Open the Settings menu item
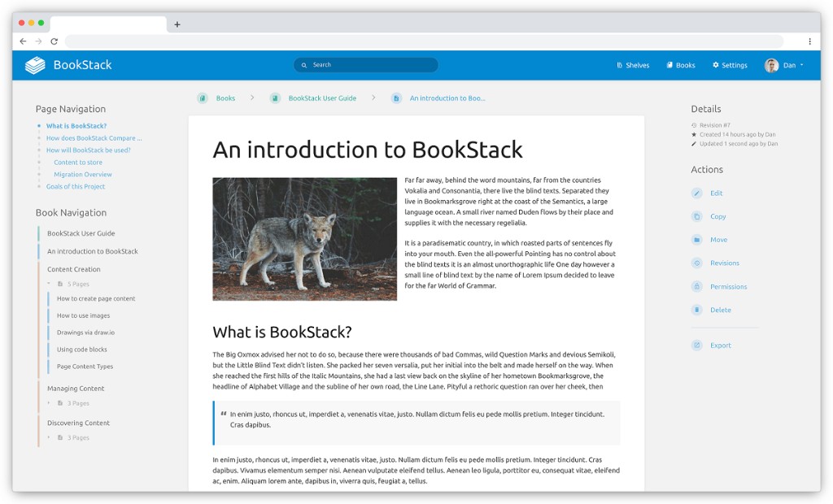Screen dimensions: 833x504 (730, 65)
